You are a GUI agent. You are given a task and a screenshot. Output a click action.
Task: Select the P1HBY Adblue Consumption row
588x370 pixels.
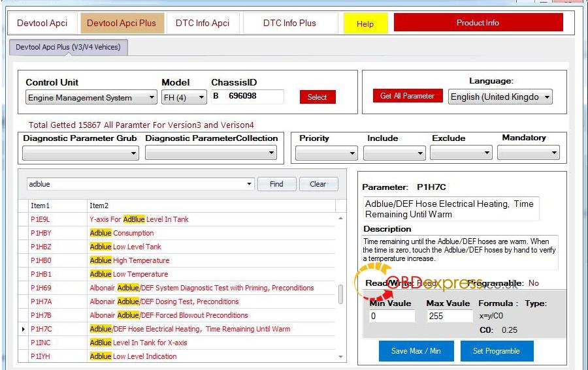click(x=122, y=233)
